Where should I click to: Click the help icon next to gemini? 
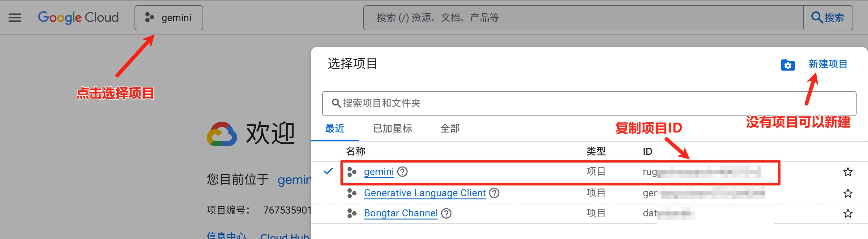(x=402, y=172)
